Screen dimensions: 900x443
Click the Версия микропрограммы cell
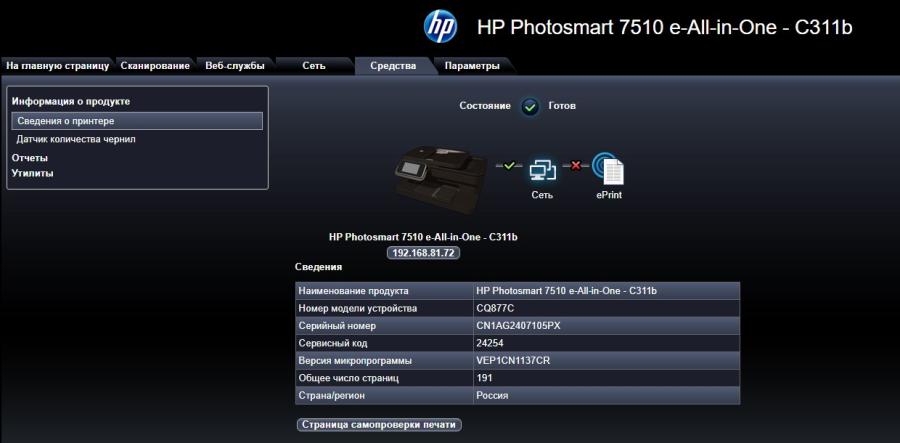[x=384, y=361]
